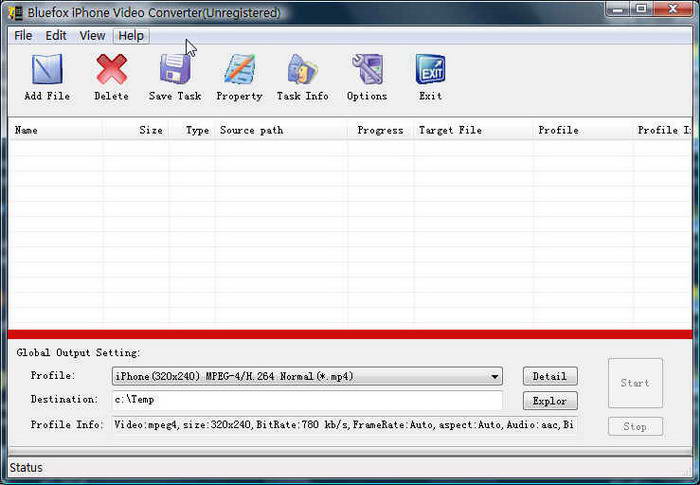Screen dimensions: 700x485
Task: Open the Help menu
Action: [131, 36]
